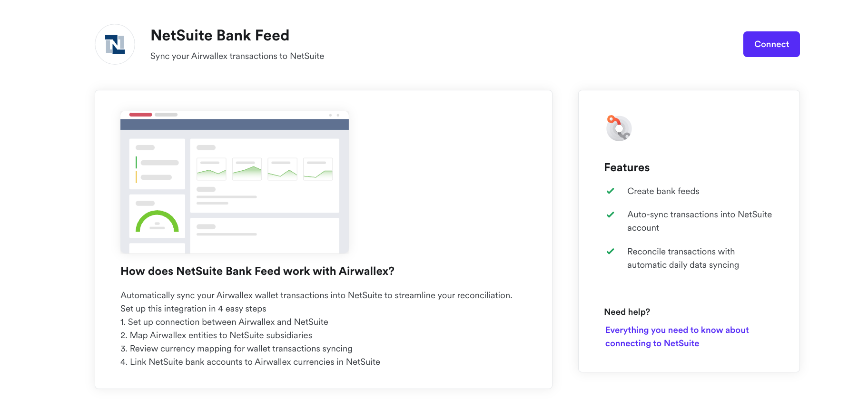Click the red tab in preview illustration
This screenshot has height=409, width=868.
click(x=140, y=115)
